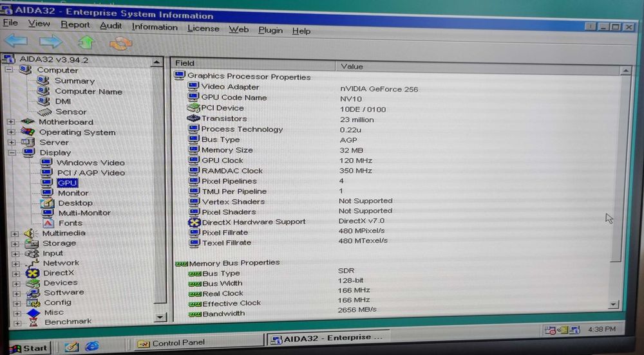Viewport: 644px width, 355px height.
Task: Open the View menu
Action: 39,24
